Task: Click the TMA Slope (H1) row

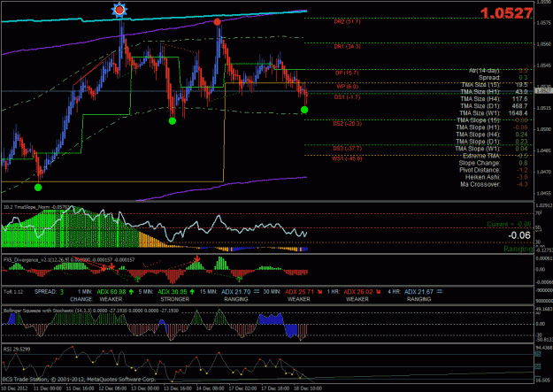Action: point(492,127)
